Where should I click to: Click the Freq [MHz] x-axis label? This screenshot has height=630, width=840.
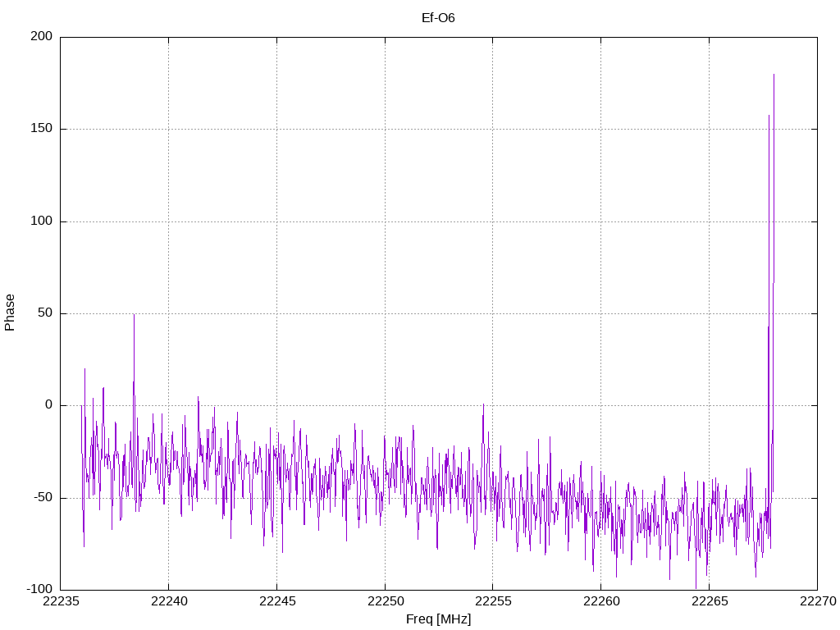(438, 619)
